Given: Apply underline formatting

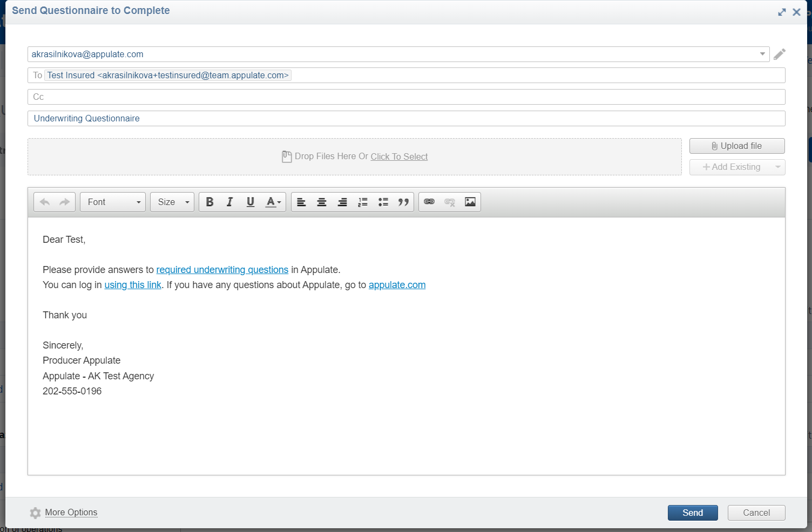Looking at the screenshot, I should 250,202.
